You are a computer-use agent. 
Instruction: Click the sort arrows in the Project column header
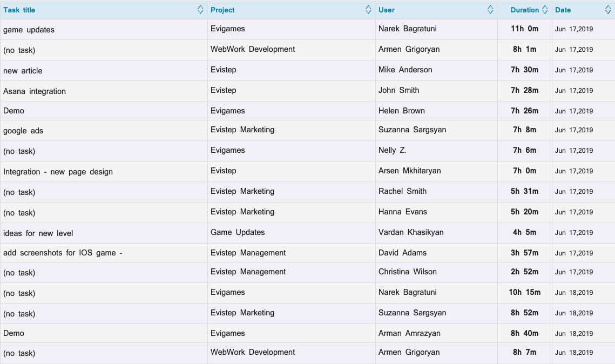pos(368,10)
